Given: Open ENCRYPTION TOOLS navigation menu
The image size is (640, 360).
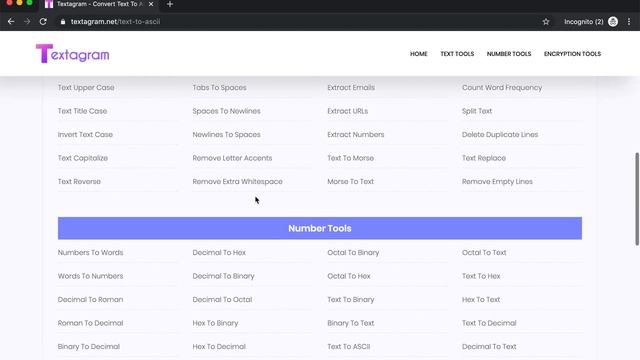Looking at the screenshot, I should 572,54.
